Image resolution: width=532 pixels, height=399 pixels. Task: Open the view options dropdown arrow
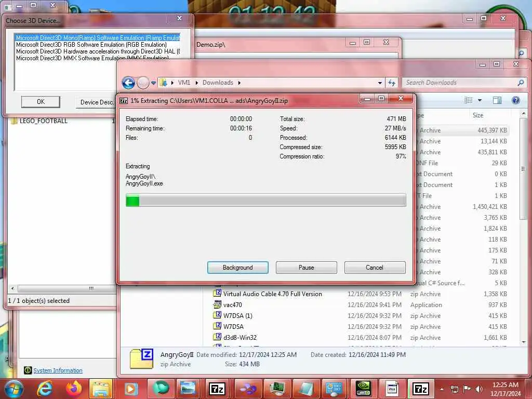pos(480,100)
